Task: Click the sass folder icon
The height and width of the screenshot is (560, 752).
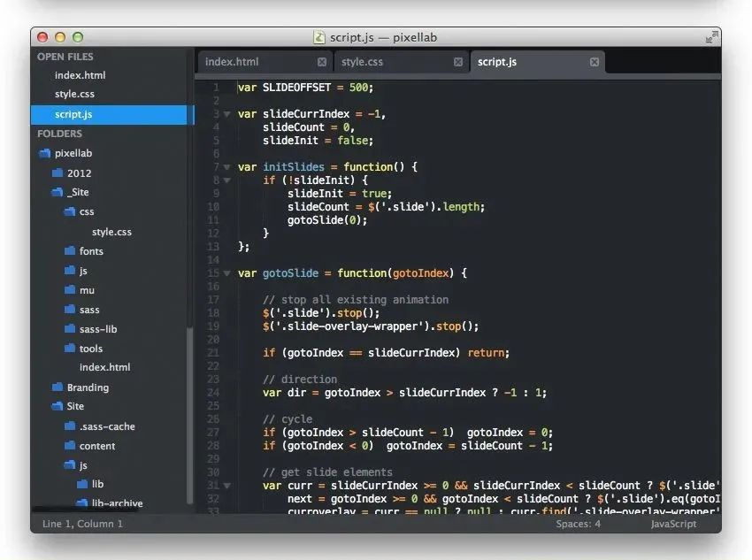Action: click(70, 310)
